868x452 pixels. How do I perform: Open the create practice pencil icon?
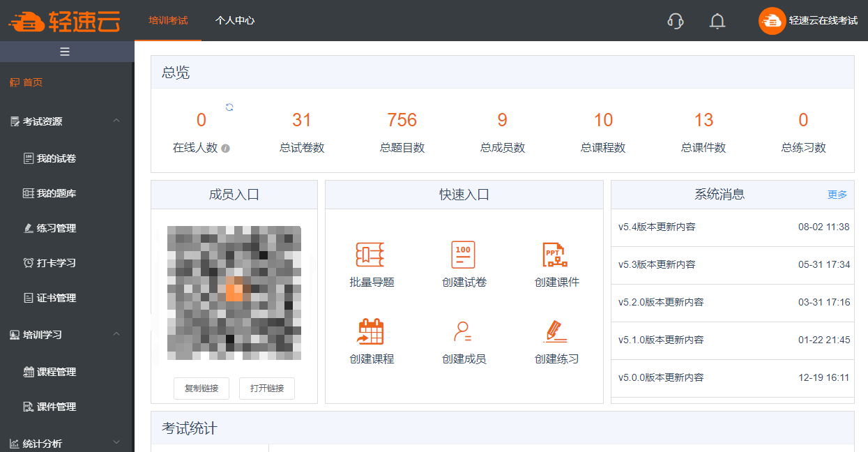[555, 332]
